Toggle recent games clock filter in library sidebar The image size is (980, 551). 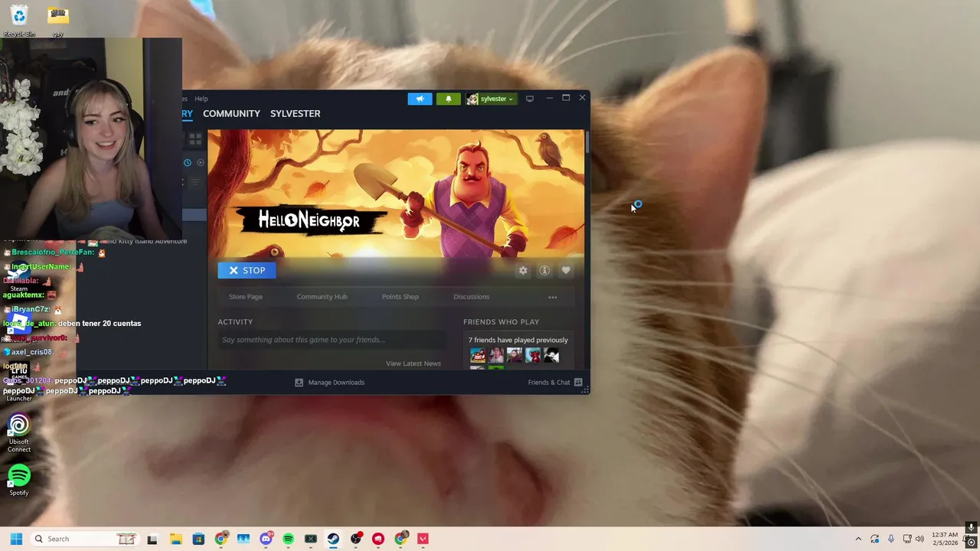[188, 162]
